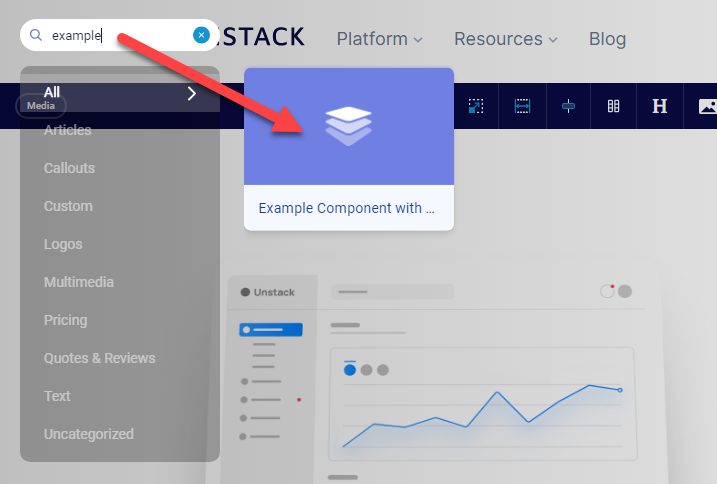Open the Platform dropdown menu
This screenshot has width=717, height=484.
click(x=379, y=39)
